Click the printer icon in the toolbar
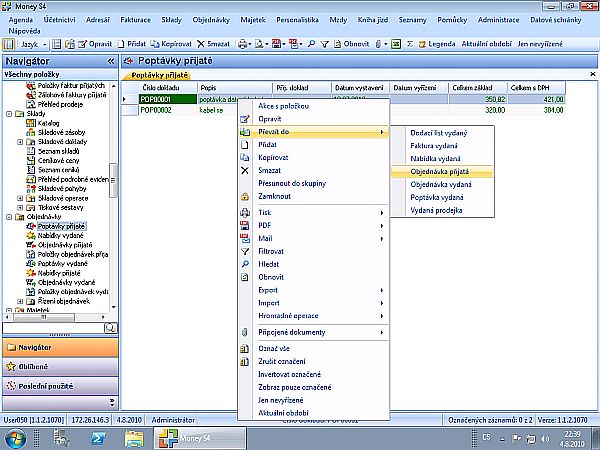 click(x=242, y=44)
